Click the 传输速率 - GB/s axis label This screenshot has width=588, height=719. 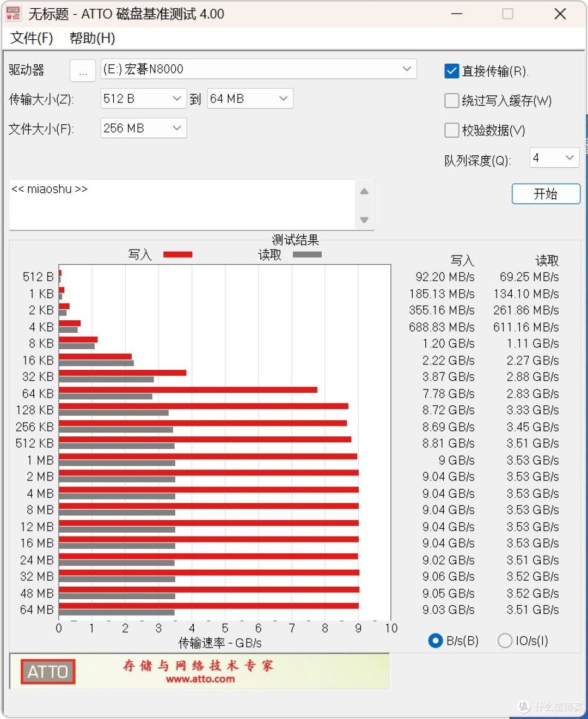(220, 643)
